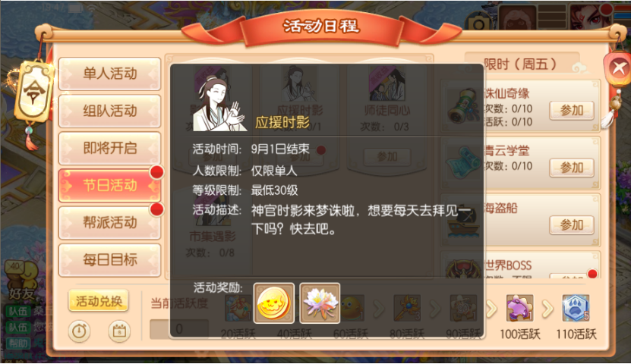Switch to 组队活动 tab

pyautogui.click(x=109, y=111)
